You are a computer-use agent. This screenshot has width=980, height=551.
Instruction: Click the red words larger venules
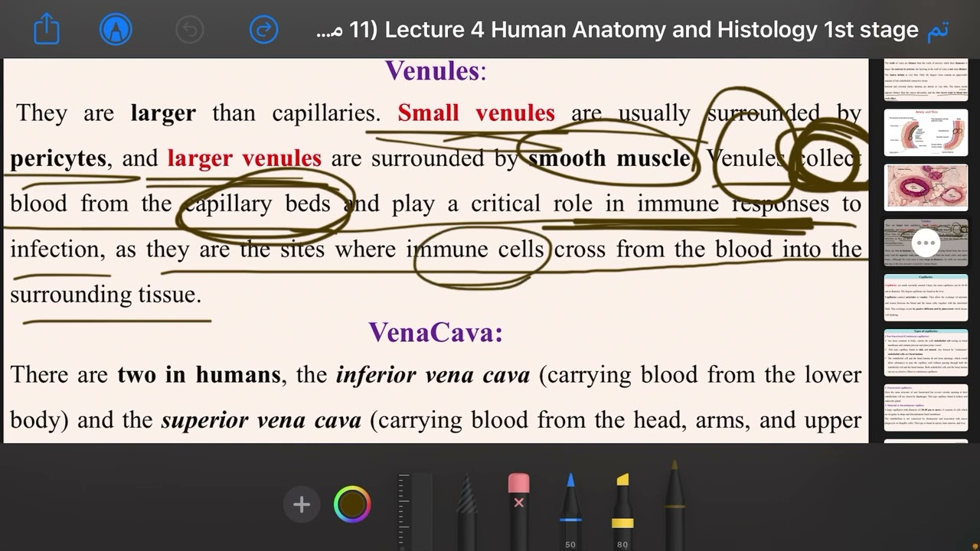click(244, 158)
